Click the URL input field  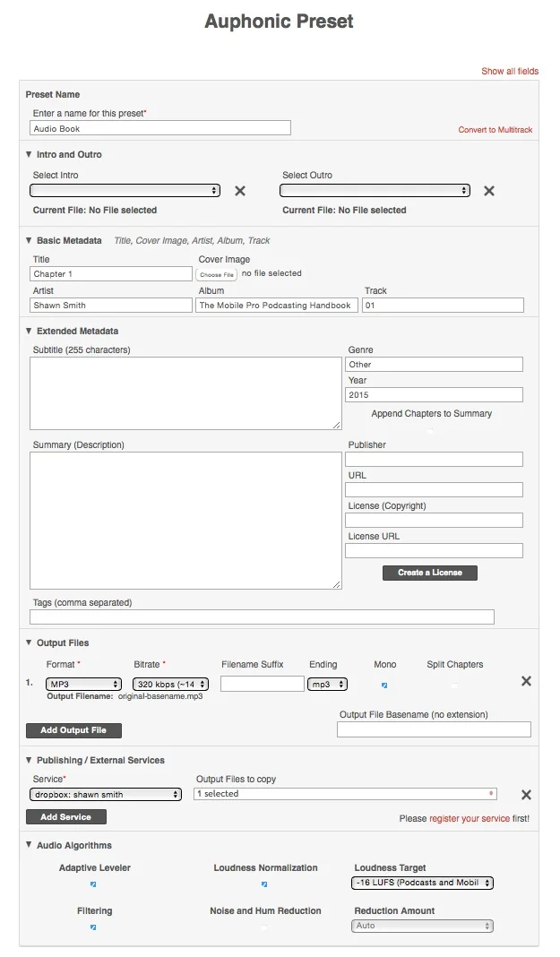[435, 490]
